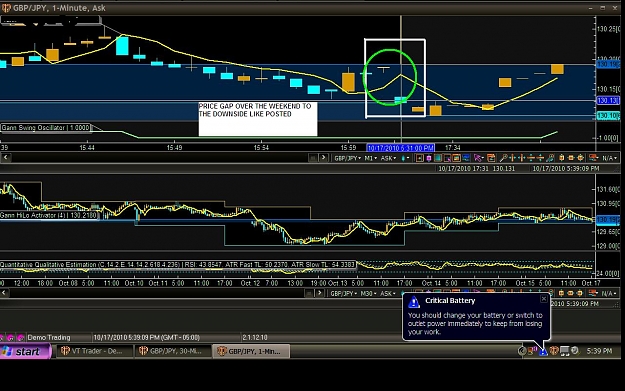Click the orange chart window icon on M1 toolbar

tap(456, 158)
